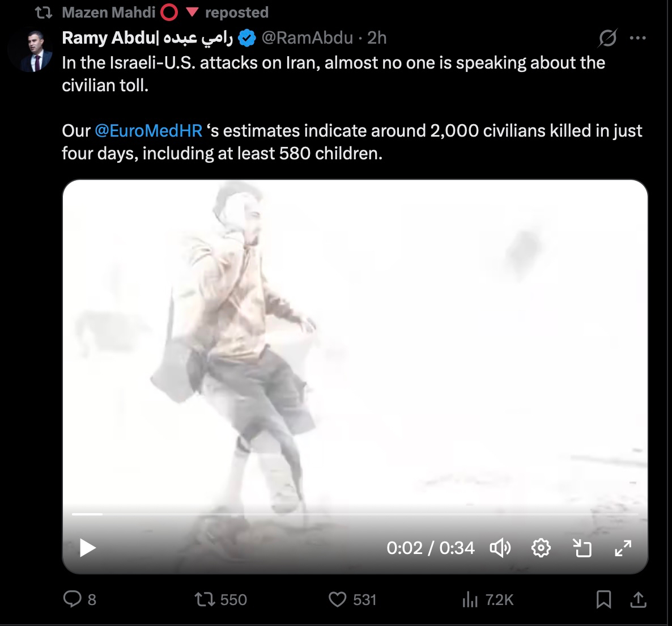Mute the video volume

pyautogui.click(x=500, y=548)
